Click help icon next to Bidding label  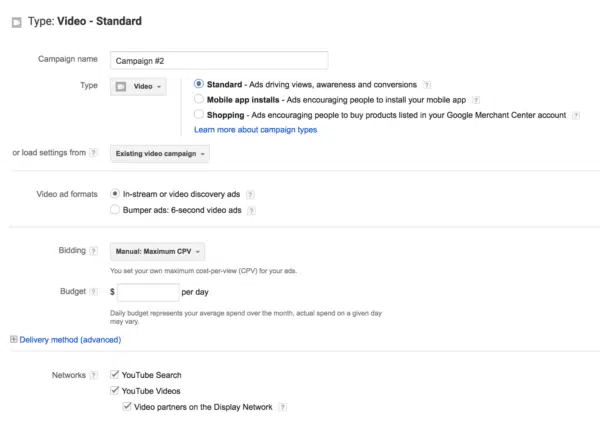point(93,251)
